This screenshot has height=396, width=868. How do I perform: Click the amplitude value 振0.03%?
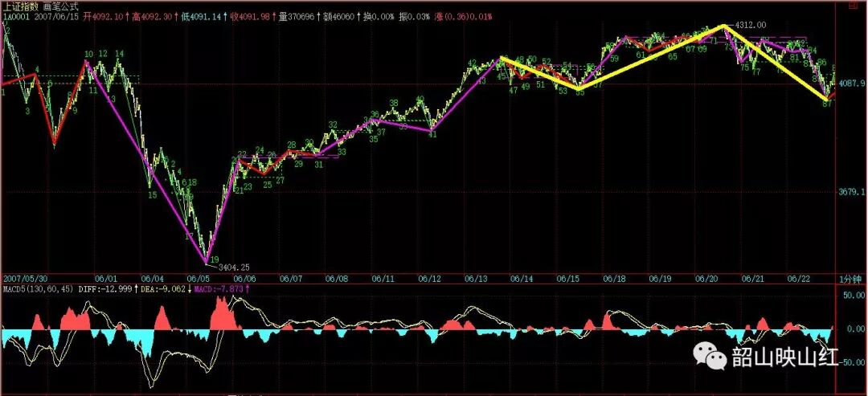[414, 17]
